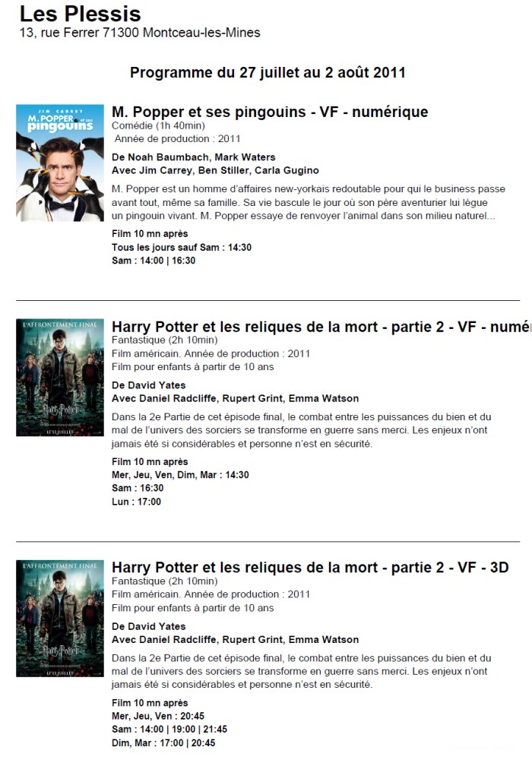This screenshot has width=532, height=760.
Task: Open title M. Popper et ses pingouins - VF - numérique
Action: (x=270, y=112)
